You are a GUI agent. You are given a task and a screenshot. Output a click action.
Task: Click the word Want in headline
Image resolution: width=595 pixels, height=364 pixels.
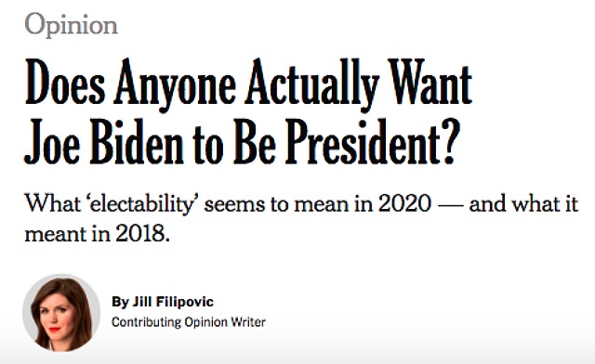(x=431, y=84)
